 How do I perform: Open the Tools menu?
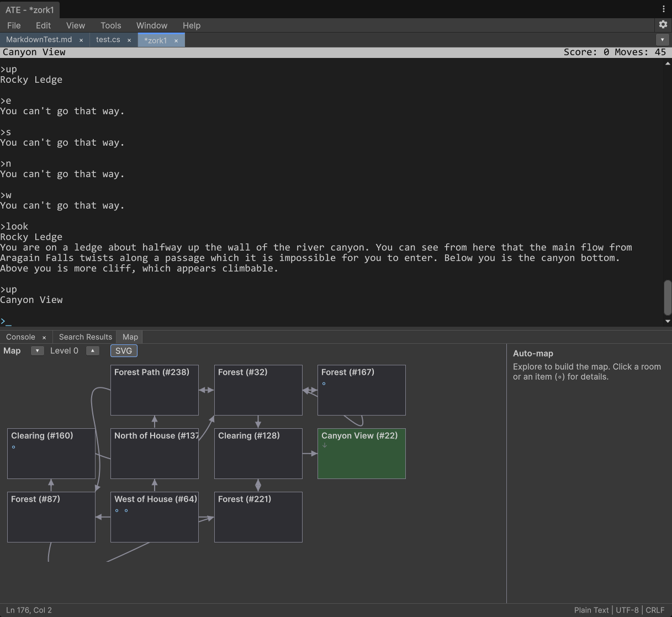click(x=110, y=25)
